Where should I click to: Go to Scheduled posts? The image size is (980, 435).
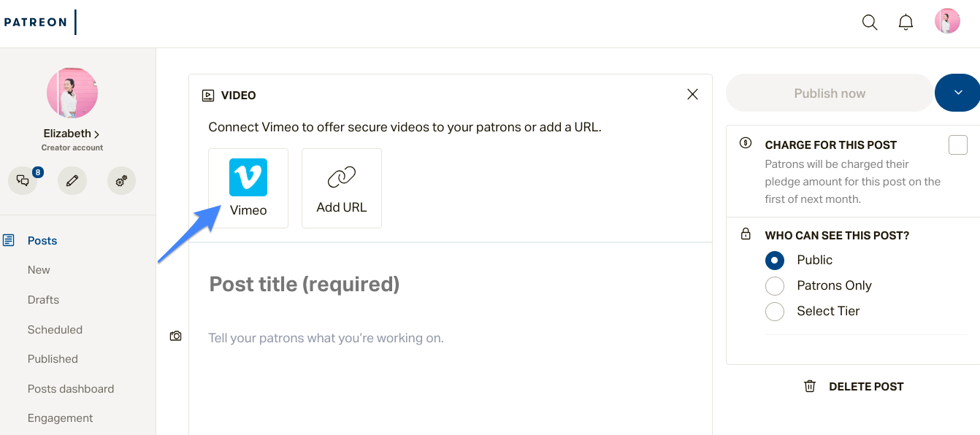[x=55, y=330]
